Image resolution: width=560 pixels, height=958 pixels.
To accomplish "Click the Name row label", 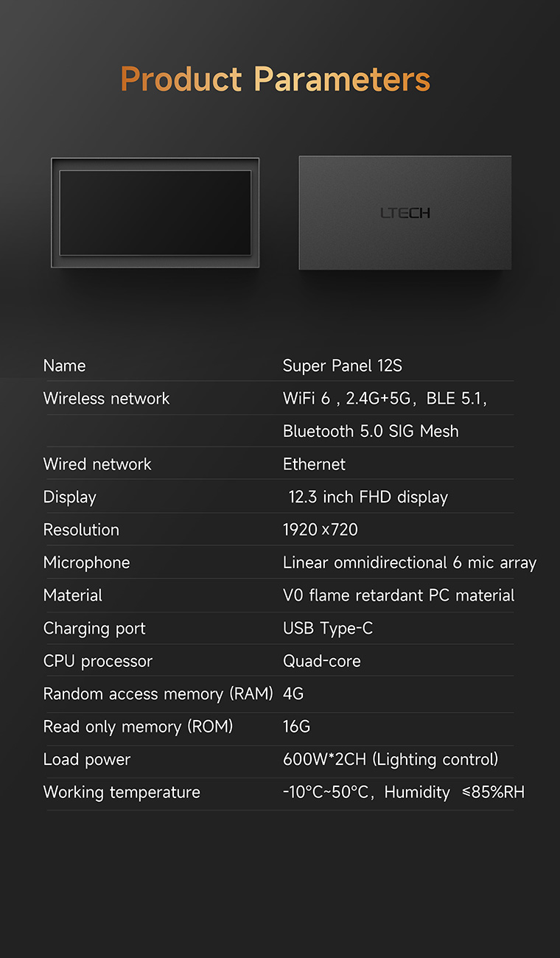I will tap(64, 366).
